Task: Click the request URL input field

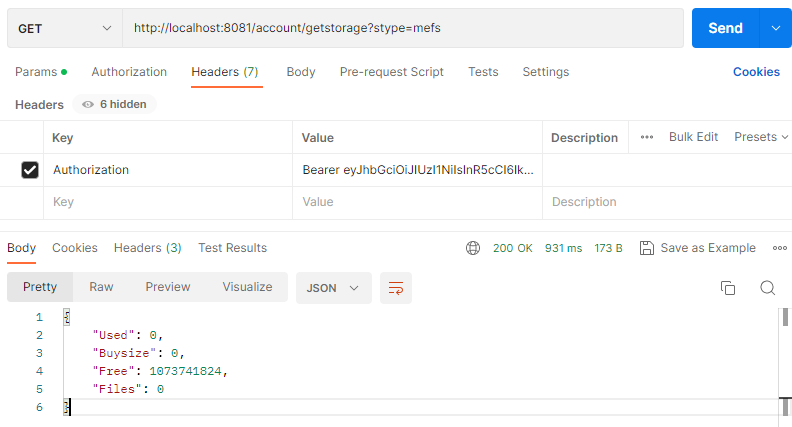Action: pyautogui.click(x=400, y=29)
